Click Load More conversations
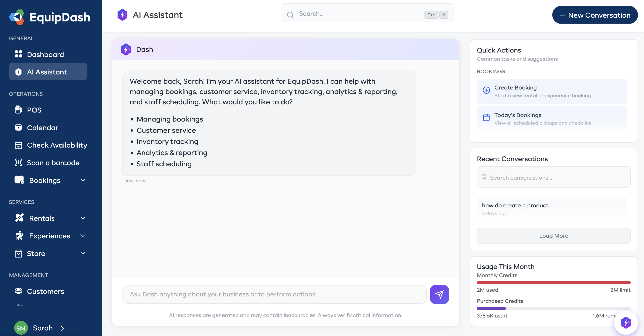The width and height of the screenshot is (644, 336). 553,236
